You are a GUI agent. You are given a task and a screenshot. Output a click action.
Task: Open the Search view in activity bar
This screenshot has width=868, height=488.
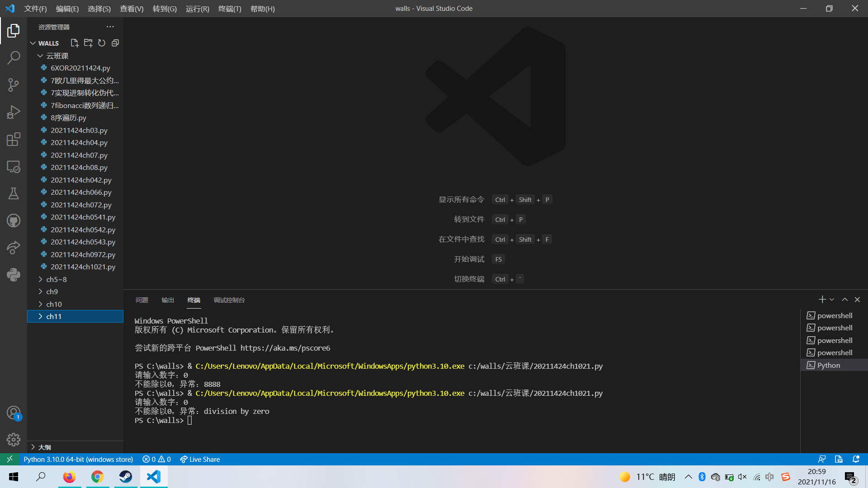pos(14,57)
